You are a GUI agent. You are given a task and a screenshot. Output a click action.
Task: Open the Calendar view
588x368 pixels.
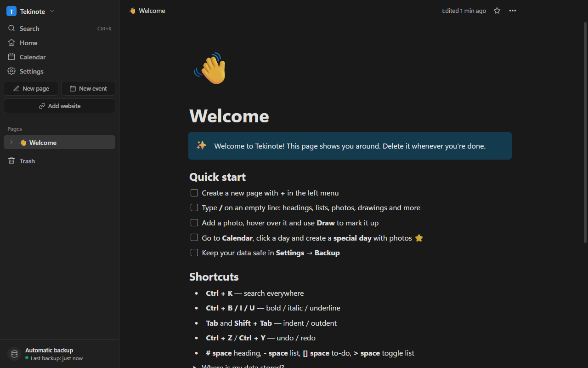(x=59, y=57)
